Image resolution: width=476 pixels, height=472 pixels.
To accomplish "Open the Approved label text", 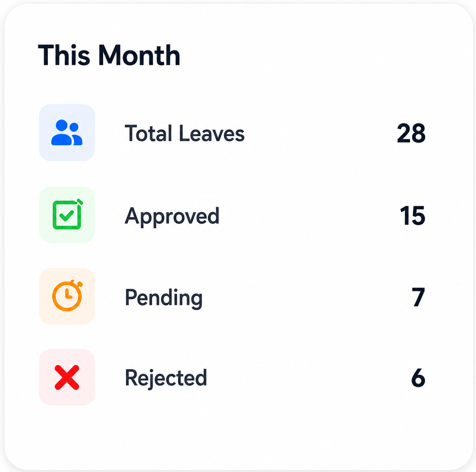I will (172, 217).
